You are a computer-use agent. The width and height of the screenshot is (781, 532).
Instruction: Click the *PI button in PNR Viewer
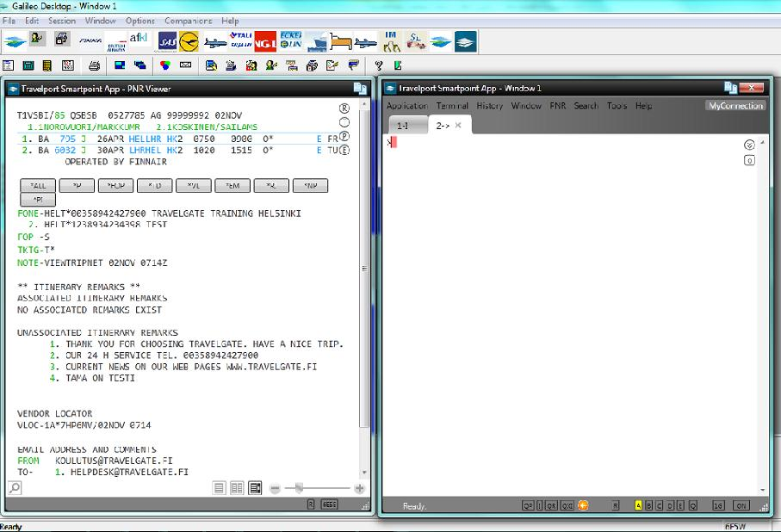[x=38, y=199]
